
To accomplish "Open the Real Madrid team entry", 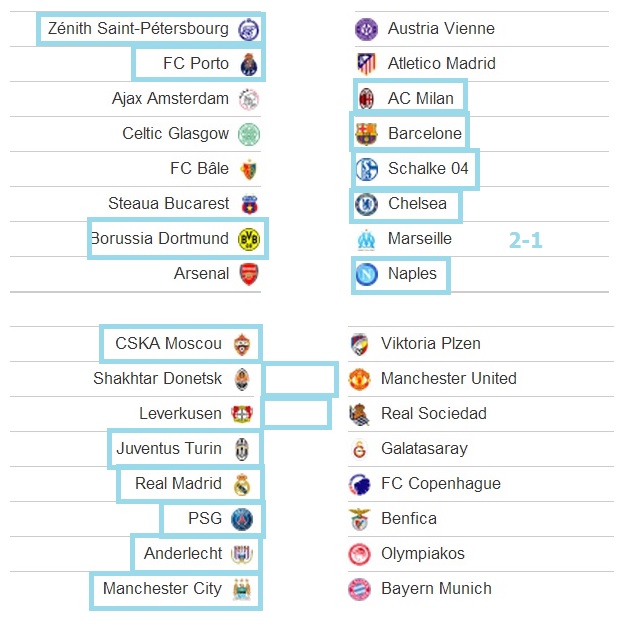I will [x=190, y=484].
